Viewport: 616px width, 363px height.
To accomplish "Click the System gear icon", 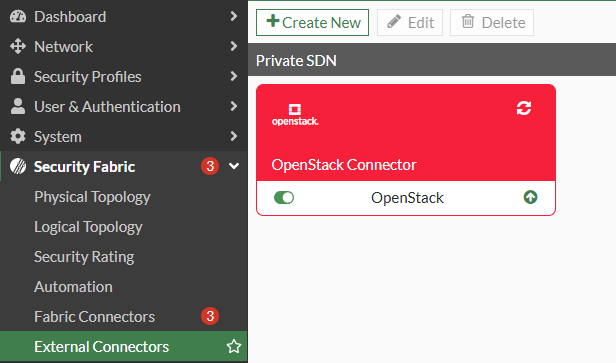I will pos(18,136).
